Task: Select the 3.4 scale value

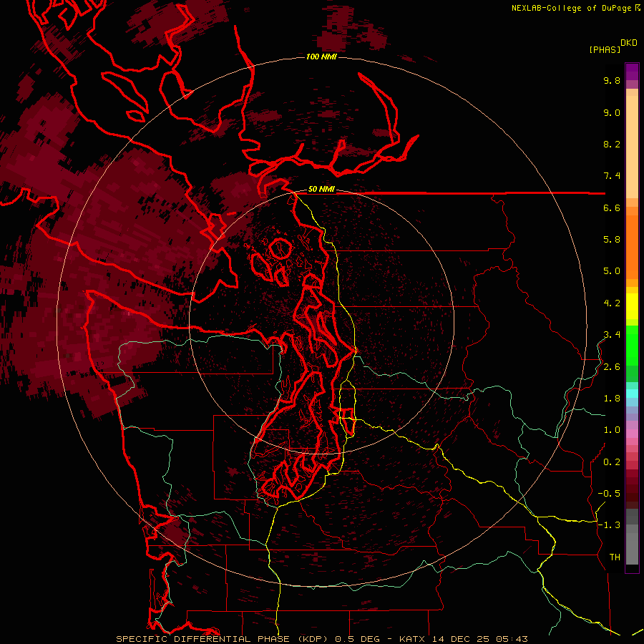Action: click(612, 335)
